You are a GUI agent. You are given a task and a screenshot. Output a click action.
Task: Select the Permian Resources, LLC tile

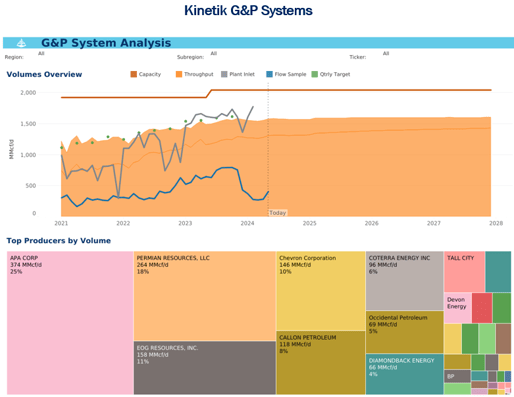coord(205,296)
